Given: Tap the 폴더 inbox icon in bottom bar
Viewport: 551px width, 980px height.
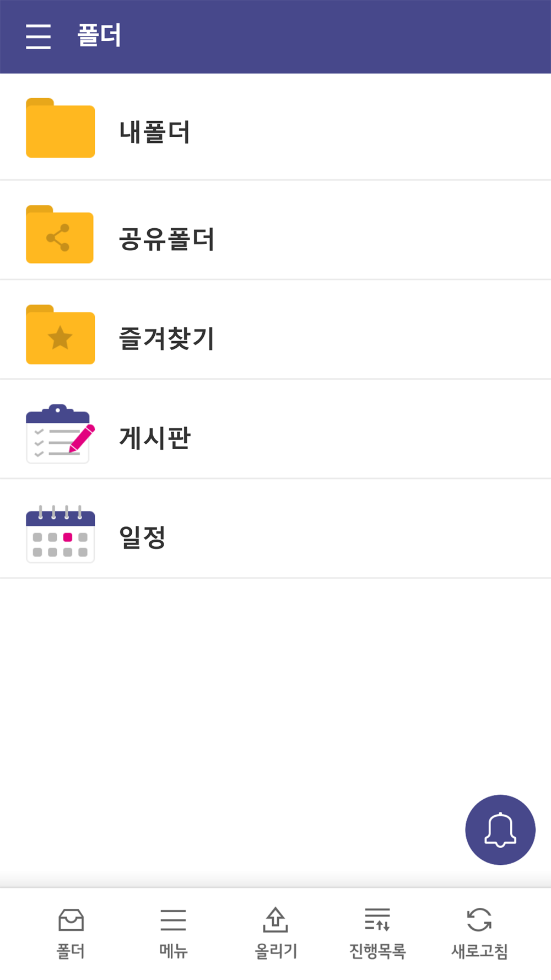Looking at the screenshot, I should [71, 919].
